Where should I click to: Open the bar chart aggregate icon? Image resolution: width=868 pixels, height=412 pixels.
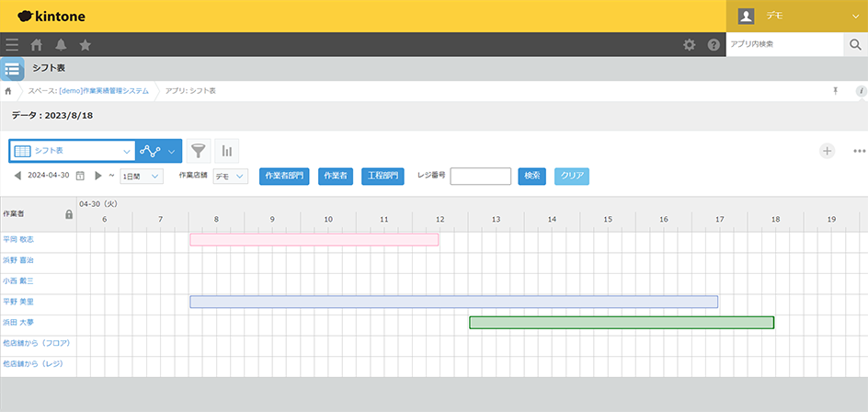coord(226,151)
